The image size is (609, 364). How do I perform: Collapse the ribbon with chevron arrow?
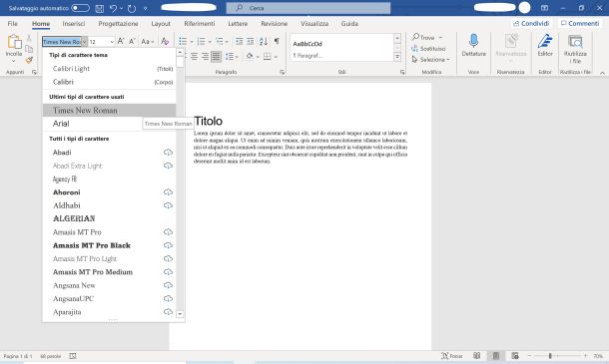point(602,73)
